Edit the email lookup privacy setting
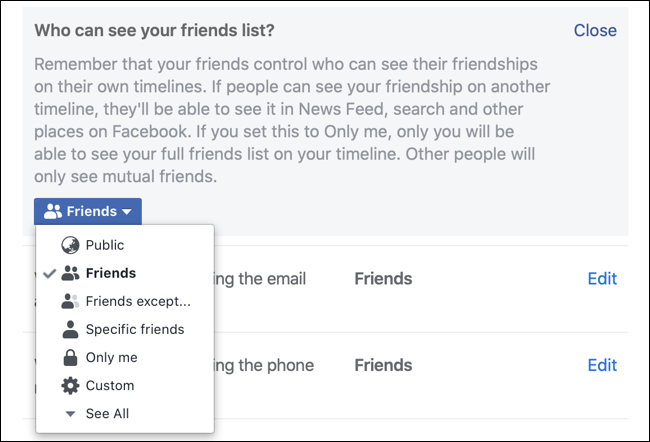This screenshot has width=650, height=442. [602, 278]
